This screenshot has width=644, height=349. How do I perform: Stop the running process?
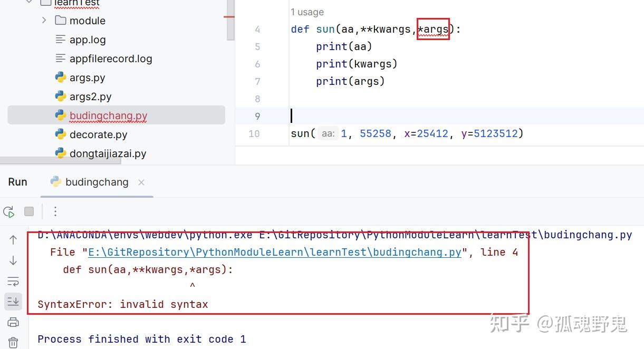coord(29,211)
